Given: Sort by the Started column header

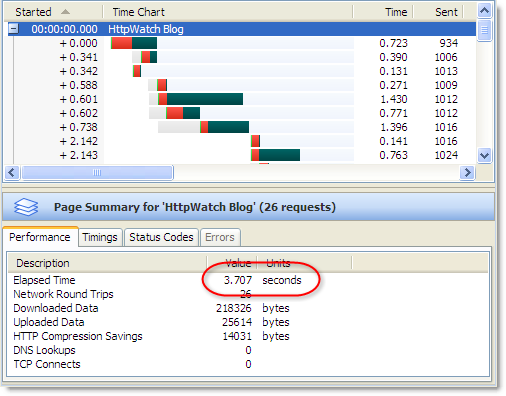Looking at the screenshot, I should (53, 12).
